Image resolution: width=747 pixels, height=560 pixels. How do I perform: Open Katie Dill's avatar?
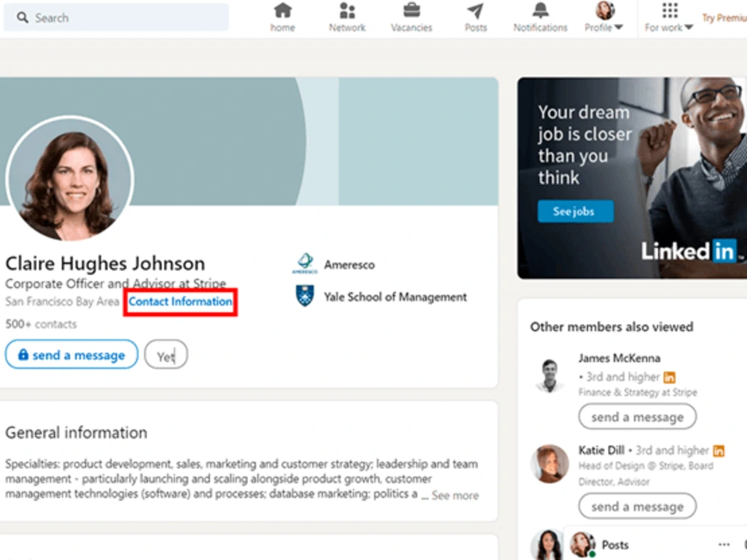550,464
